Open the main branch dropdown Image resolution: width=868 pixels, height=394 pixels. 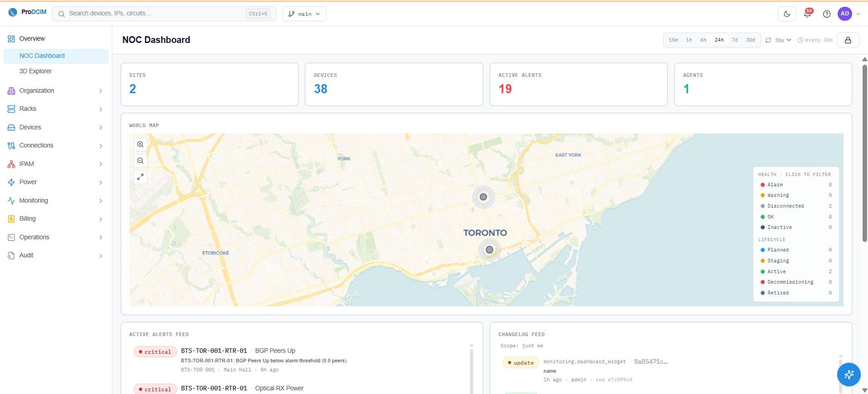click(304, 14)
